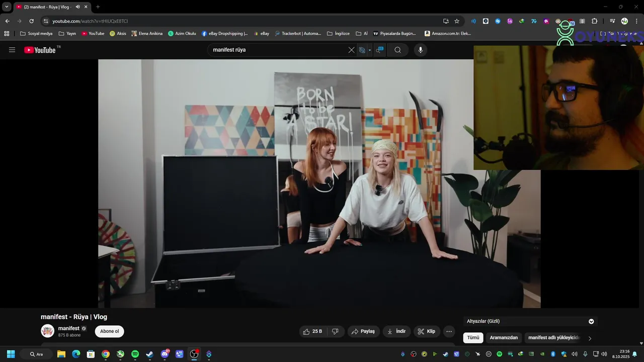Open Chrome extensions puzzle icon
The image size is (644, 362).
594,21
